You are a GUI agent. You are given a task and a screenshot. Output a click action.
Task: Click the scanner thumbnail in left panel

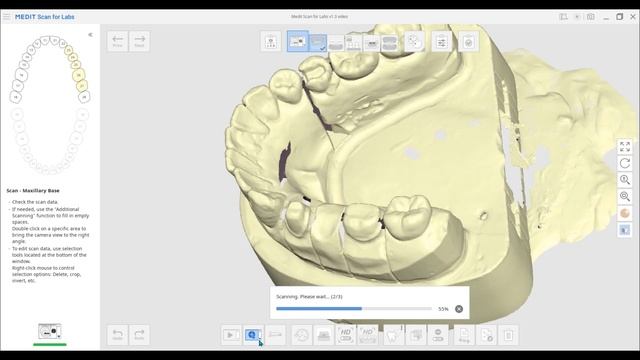[x=49, y=331]
